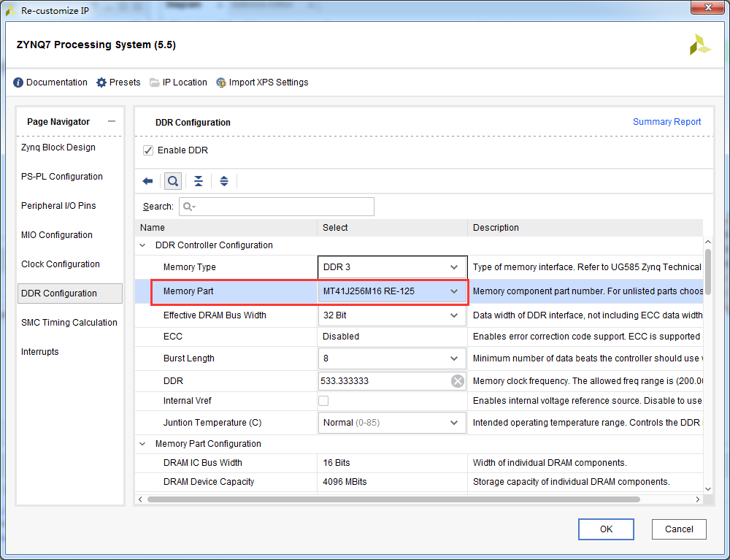Click the expand all toolbar icon
The height and width of the screenshot is (560, 730).
224,181
